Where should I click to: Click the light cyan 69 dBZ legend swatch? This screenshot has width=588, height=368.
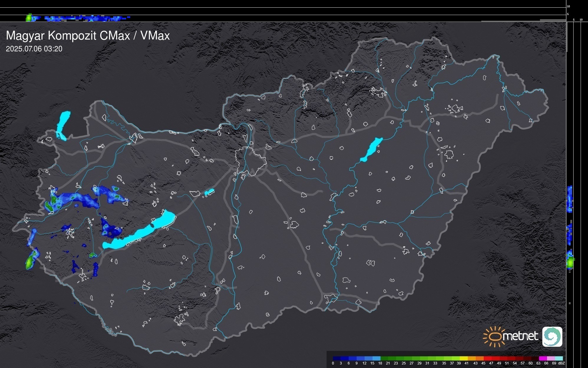(559, 358)
